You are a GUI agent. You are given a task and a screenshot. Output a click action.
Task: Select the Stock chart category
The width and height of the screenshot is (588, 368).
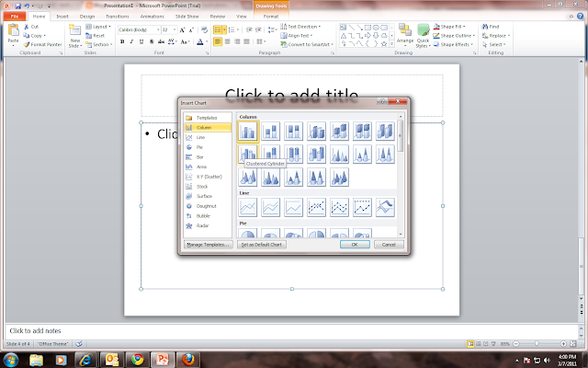208,186
